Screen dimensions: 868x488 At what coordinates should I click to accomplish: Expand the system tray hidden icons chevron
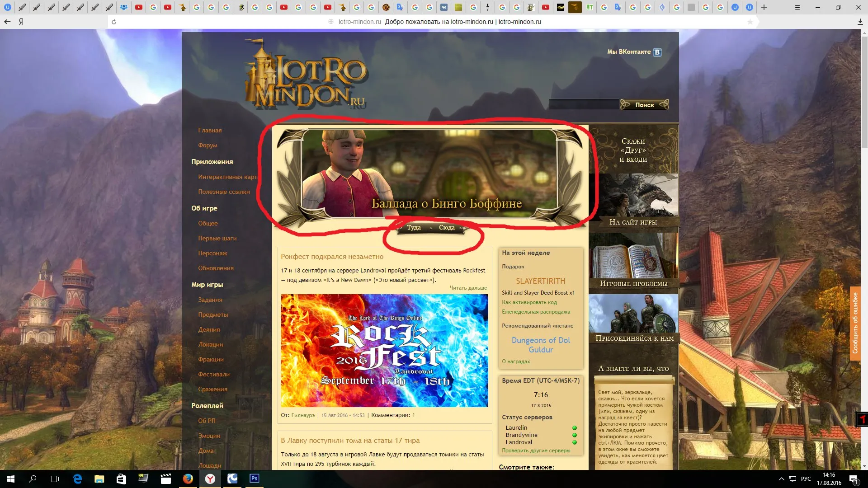click(x=781, y=479)
